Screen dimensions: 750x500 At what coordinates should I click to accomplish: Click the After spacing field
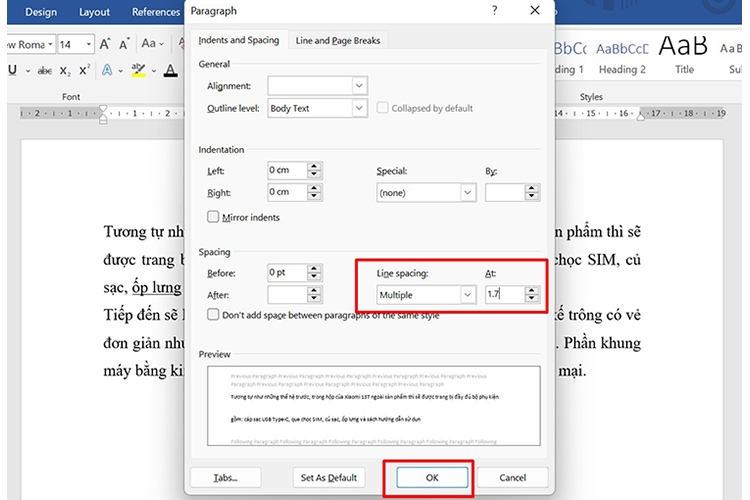point(287,295)
